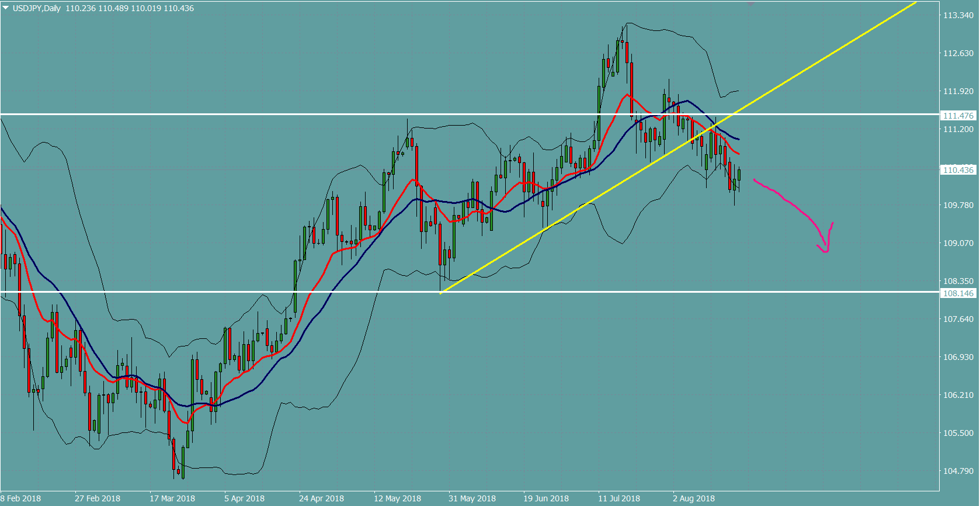Click the latest green candlestick on the chart
Screen dimensions: 980x506
coord(739,174)
